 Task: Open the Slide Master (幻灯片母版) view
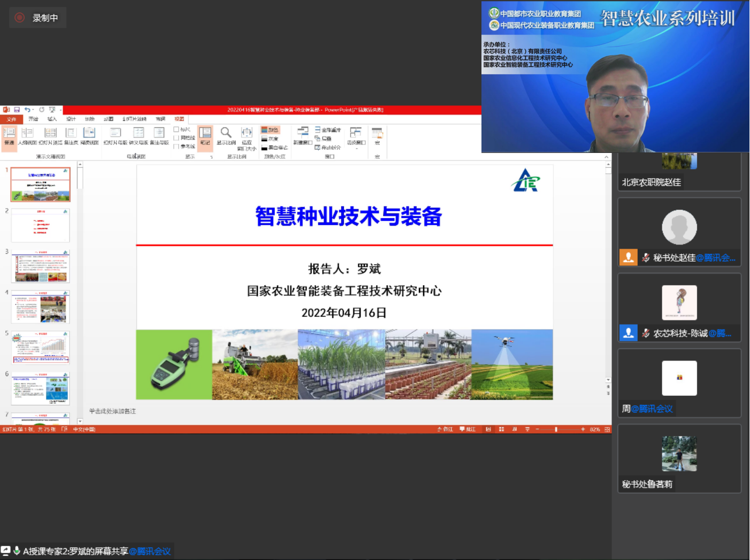[x=115, y=135]
